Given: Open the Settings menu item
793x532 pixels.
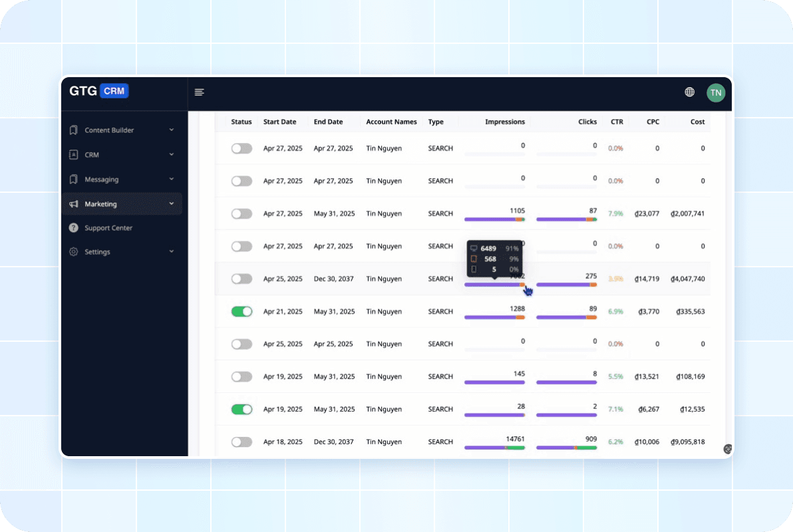Looking at the screenshot, I should click(122, 251).
